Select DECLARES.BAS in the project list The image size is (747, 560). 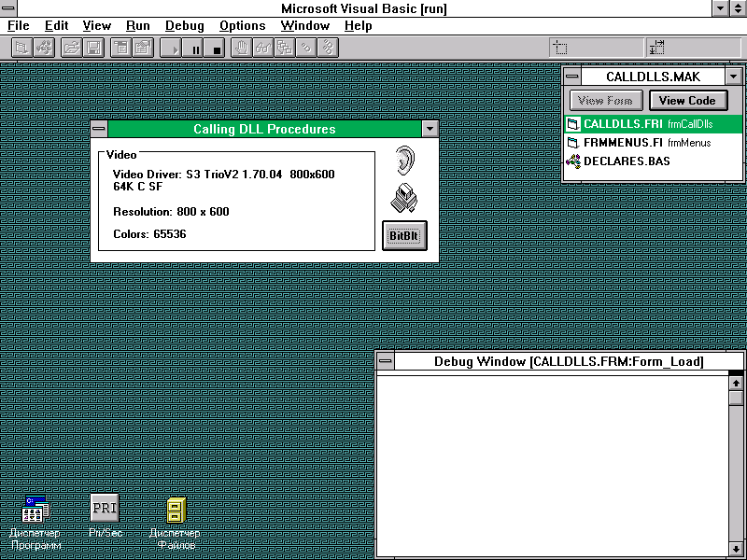pyautogui.click(x=627, y=161)
